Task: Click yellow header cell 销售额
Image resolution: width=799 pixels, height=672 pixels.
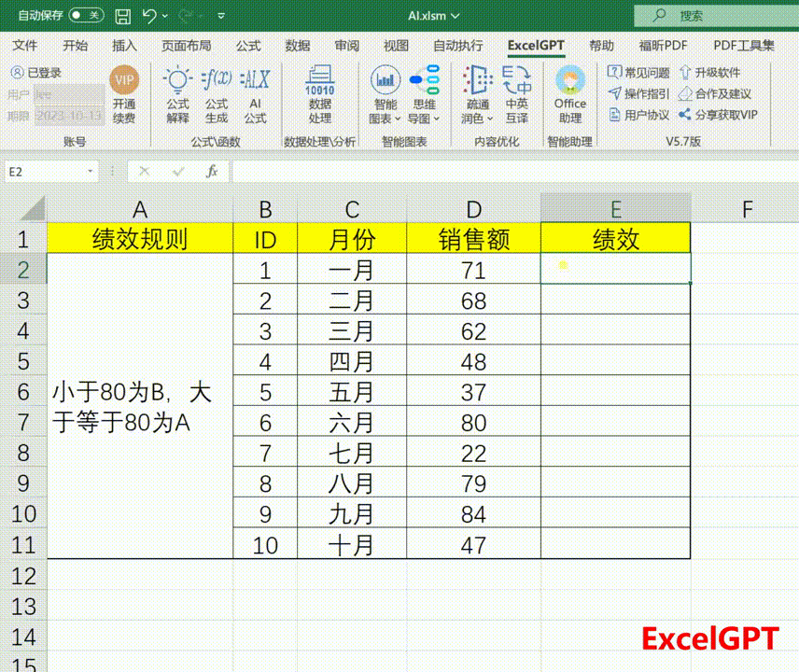Action: (x=473, y=238)
